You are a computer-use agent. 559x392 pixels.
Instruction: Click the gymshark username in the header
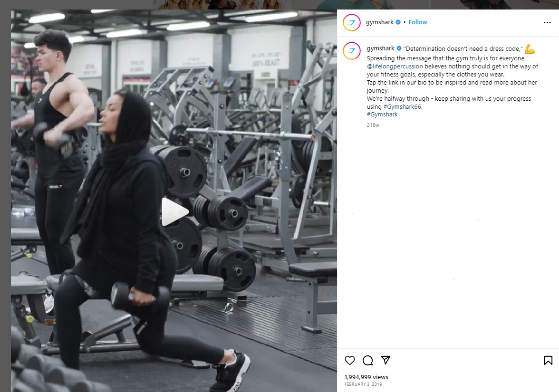[x=380, y=22]
